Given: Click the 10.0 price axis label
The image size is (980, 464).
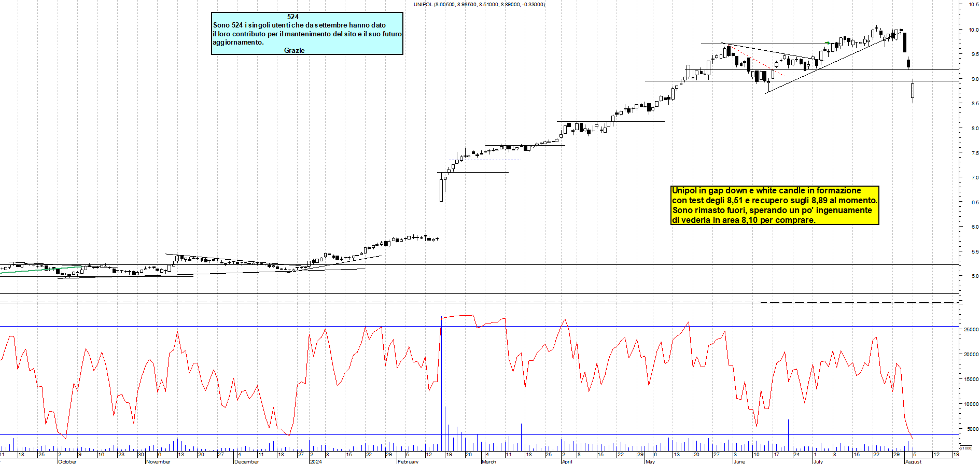Looking at the screenshot, I should pyautogui.click(x=974, y=30).
